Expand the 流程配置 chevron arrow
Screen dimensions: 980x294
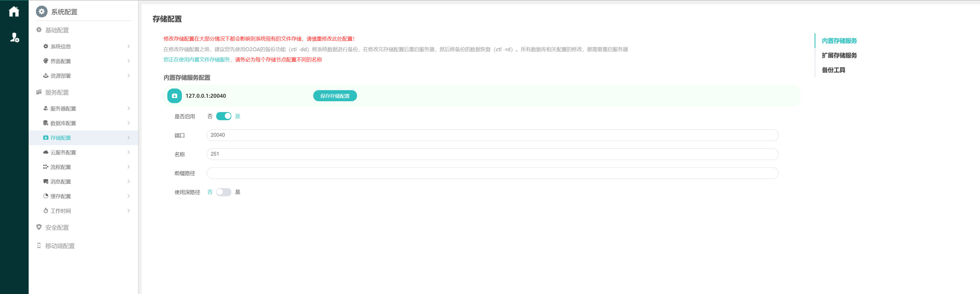(x=129, y=167)
